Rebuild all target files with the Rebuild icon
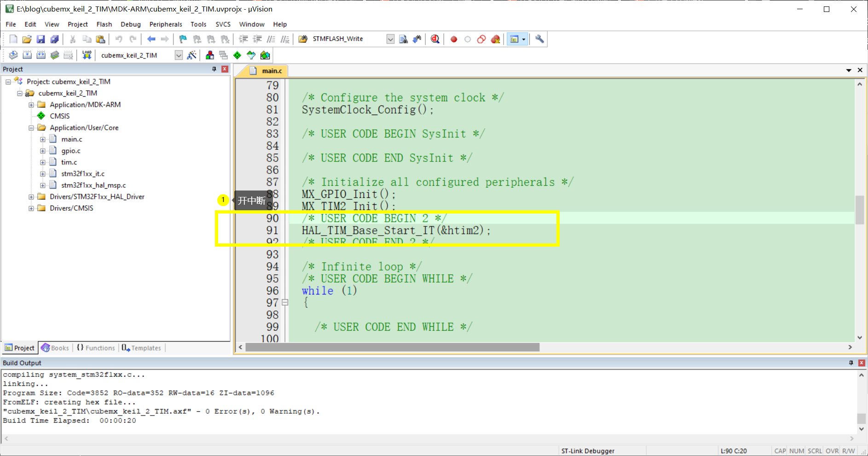Viewport: 868px width, 456px height. 41,55
